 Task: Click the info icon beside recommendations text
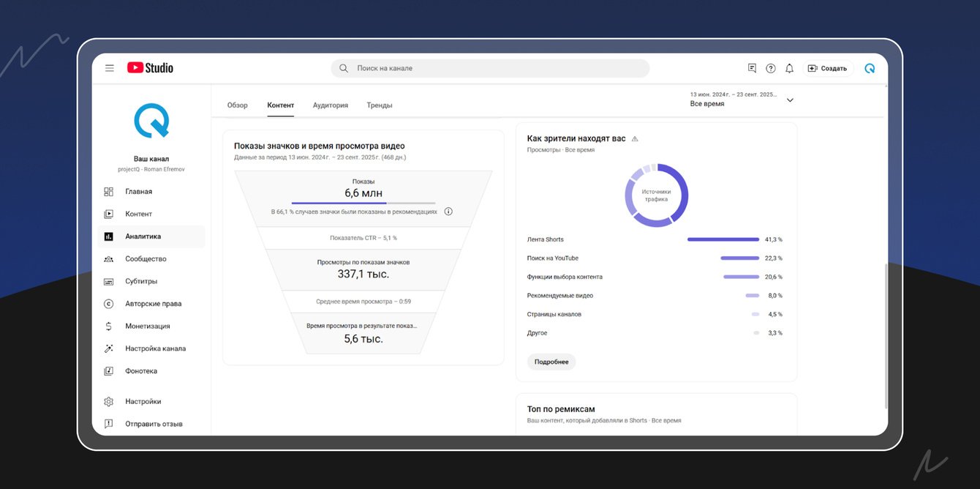point(448,212)
